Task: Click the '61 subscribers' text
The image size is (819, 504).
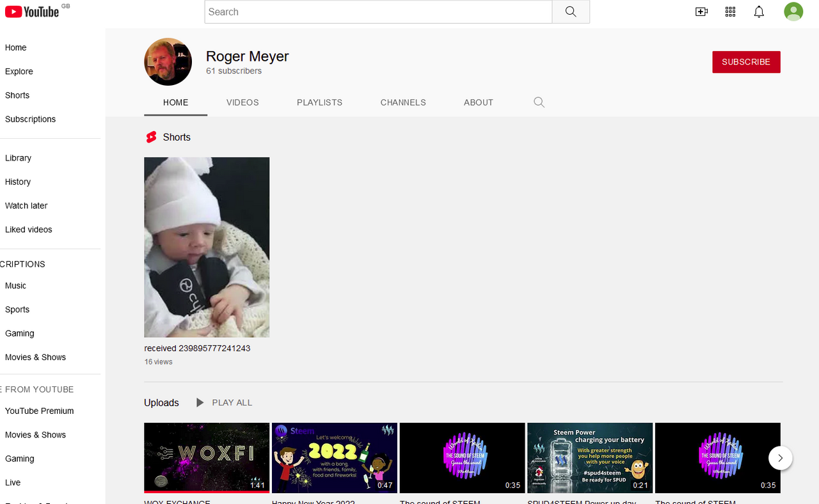Action: pos(234,71)
